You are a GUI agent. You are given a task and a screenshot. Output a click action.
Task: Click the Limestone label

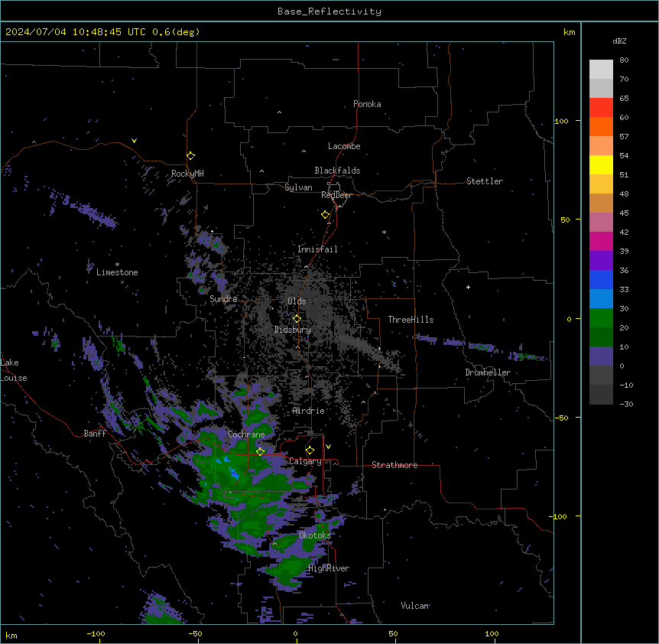coord(117,272)
